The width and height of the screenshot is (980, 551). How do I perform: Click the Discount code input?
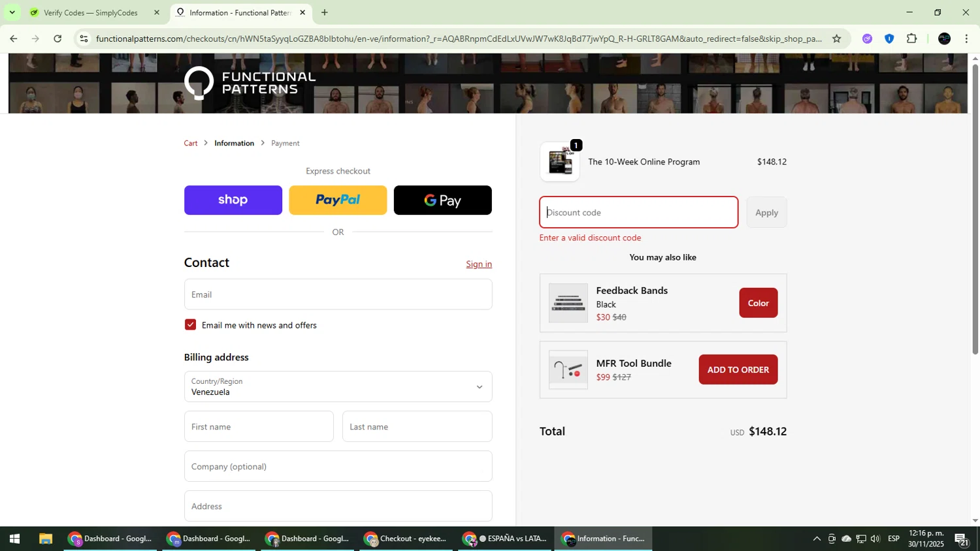pos(638,212)
